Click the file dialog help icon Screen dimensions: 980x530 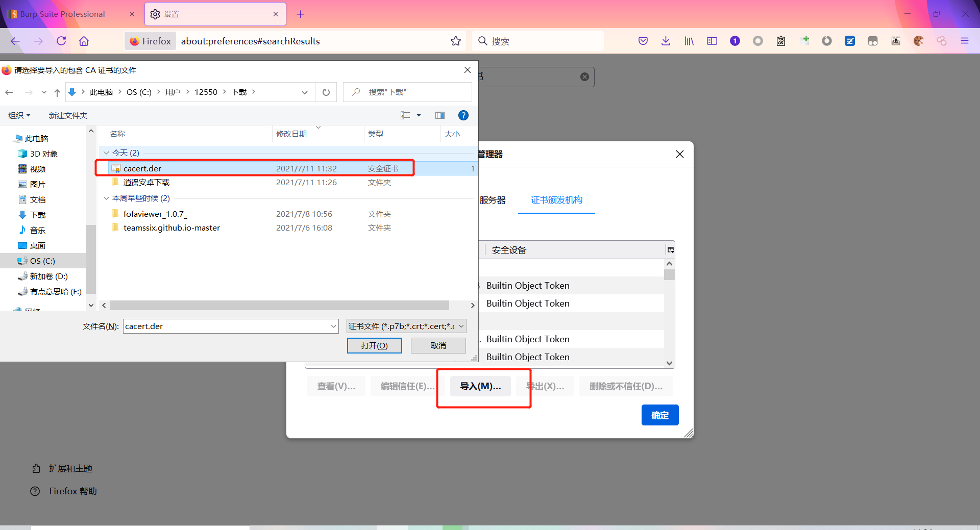tap(463, 115)
